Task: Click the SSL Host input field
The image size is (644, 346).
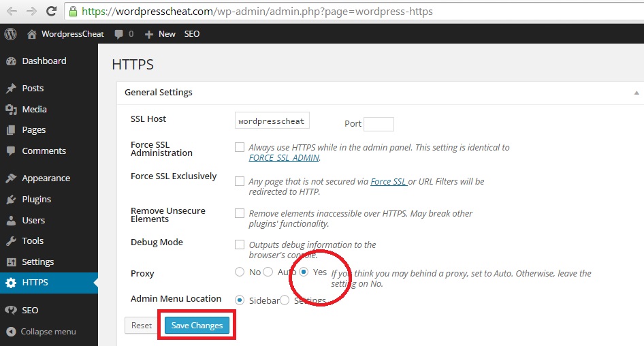Action: [272, 121]
